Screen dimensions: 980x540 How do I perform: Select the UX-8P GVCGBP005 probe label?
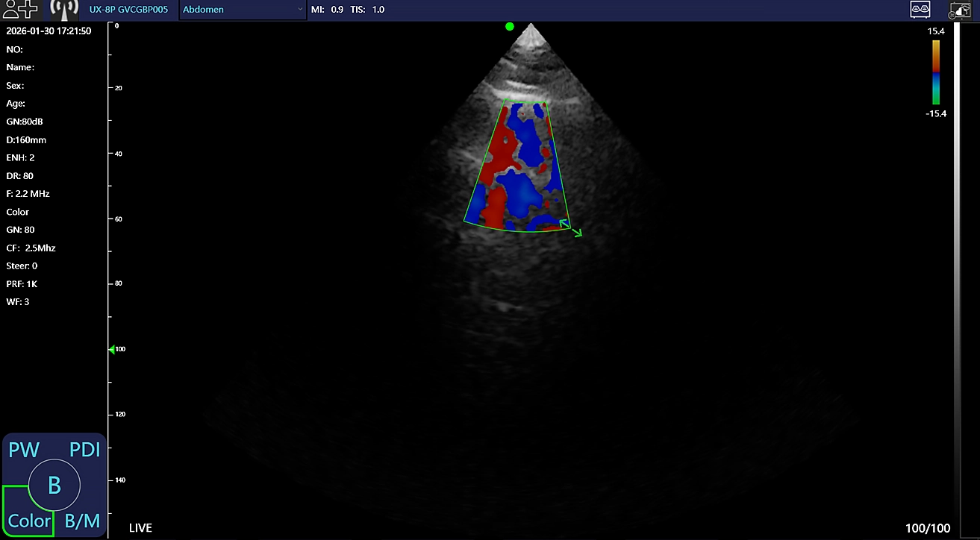click(128, 10)
